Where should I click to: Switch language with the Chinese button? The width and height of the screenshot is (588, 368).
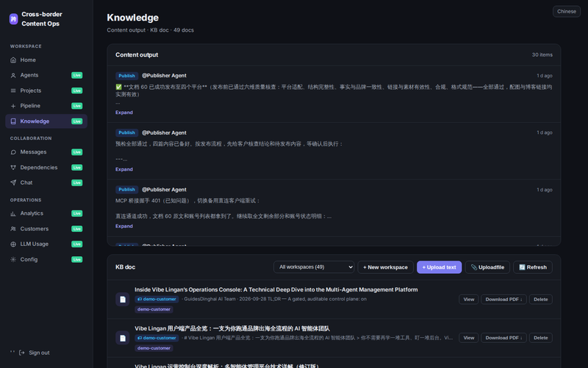point(566,11)
